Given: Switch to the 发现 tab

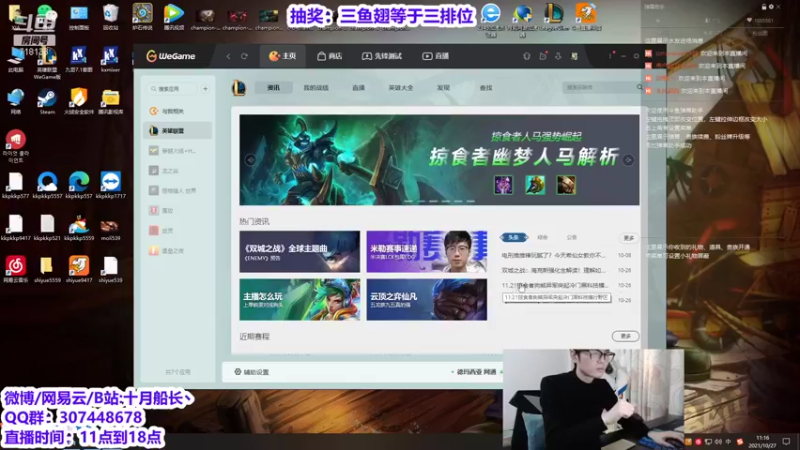Looking at the screenshot, I should pyautogui.click(x=443, y=88).
